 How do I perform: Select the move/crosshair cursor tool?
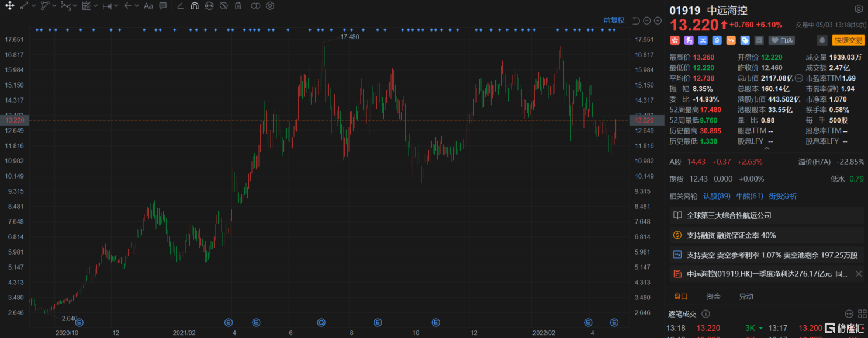[x=10, y=6]
